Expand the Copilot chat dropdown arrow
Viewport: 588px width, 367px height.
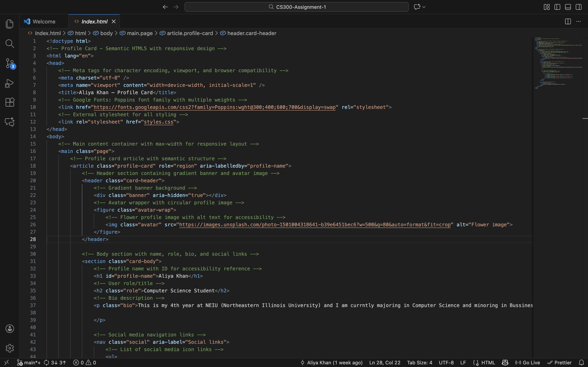click(424, 7)
